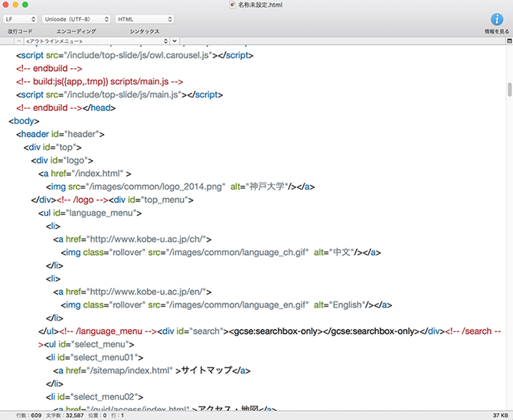The width and height of the screenshot is (513, 420).
Task: Click the blue info inspector icon
Action: [x=495, y=19]
